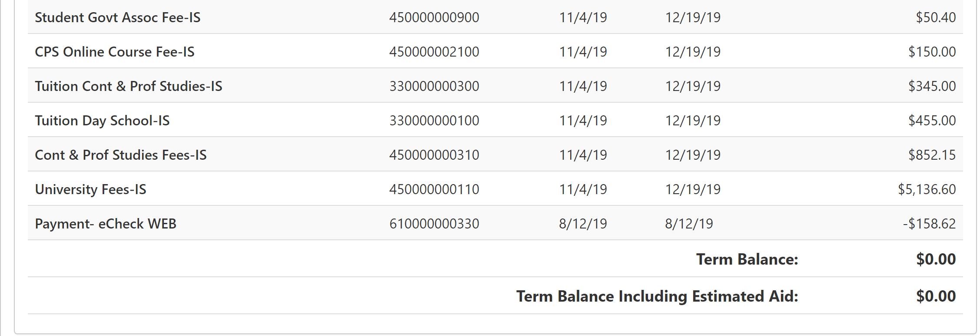This screenshot has height=336, width=980.
Task: Select account code 330000000100
Action: pos(434,121)
